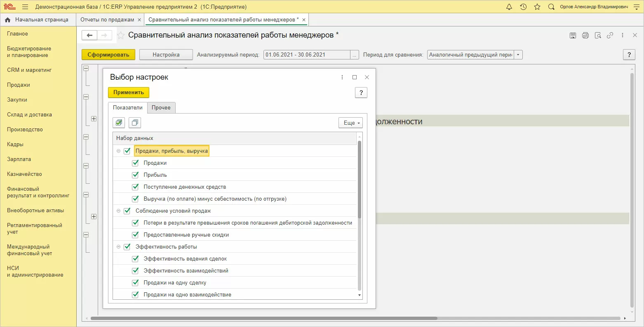Go back with the left arrow button
This screenshot has width=644, height=327.
point(89,36)
